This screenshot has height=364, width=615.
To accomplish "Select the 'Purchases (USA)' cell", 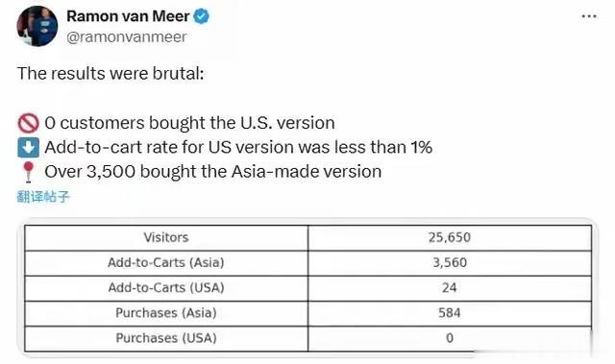I will 166,338.
